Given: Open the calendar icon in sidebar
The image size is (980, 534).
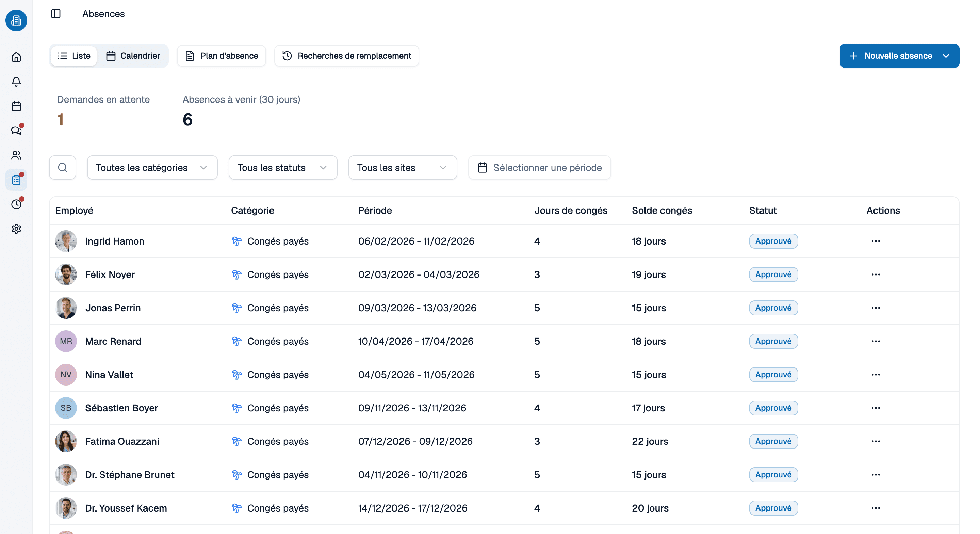Looking at the screenshot, I should point(16,106).
